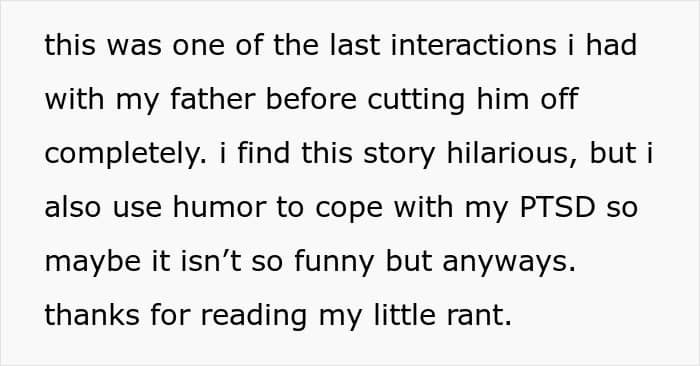The width and height of the screenshot is (700, 366).
Task: Click the word "story" in the paragraph
Action: pos(399,156)
